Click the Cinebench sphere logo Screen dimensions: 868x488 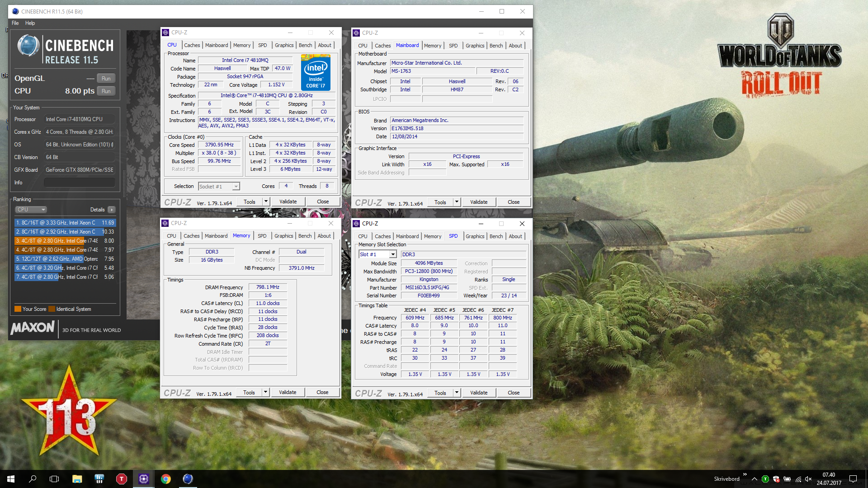point(28,46)
